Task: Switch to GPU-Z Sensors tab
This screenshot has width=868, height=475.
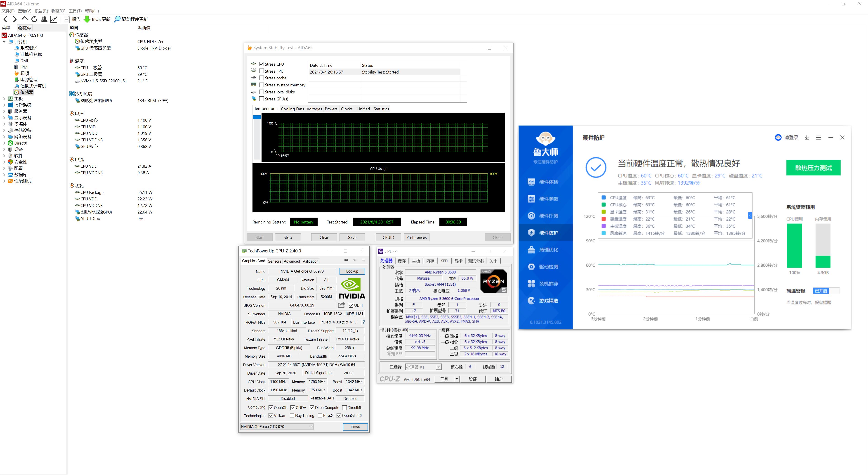Action: point(274,261)
